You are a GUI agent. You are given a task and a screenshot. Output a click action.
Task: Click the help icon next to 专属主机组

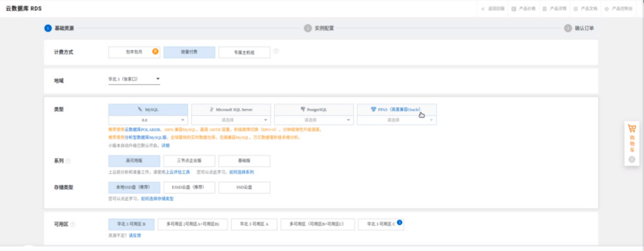tap(276, 51)
